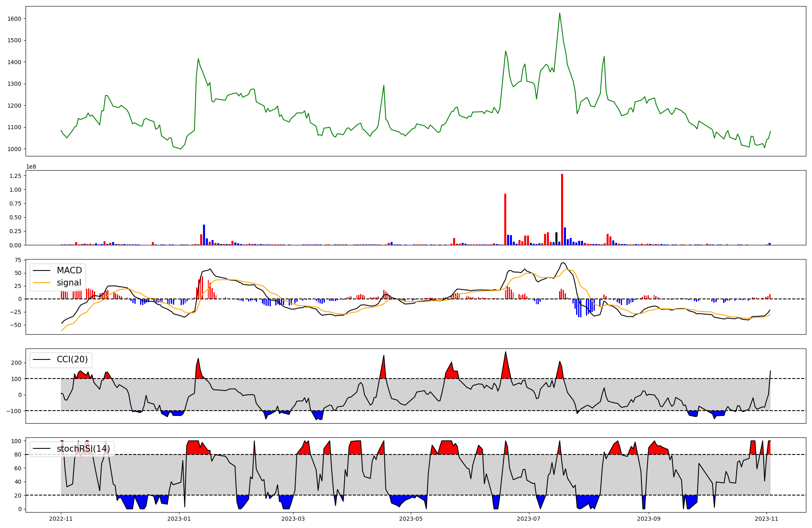This screenshot has height=528, width=812.
Task: Click the 1000 price axis tick label
Action: coord(15,149)
